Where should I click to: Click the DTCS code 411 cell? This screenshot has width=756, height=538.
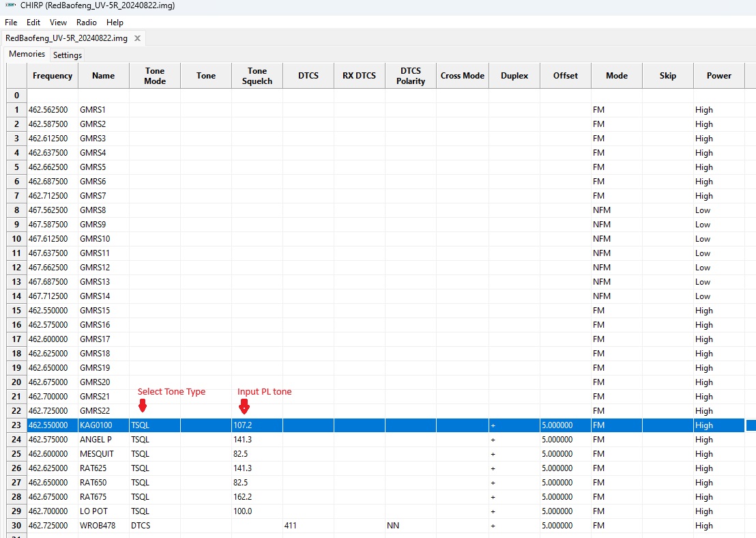pyautogui.click(x=308, y=526)
